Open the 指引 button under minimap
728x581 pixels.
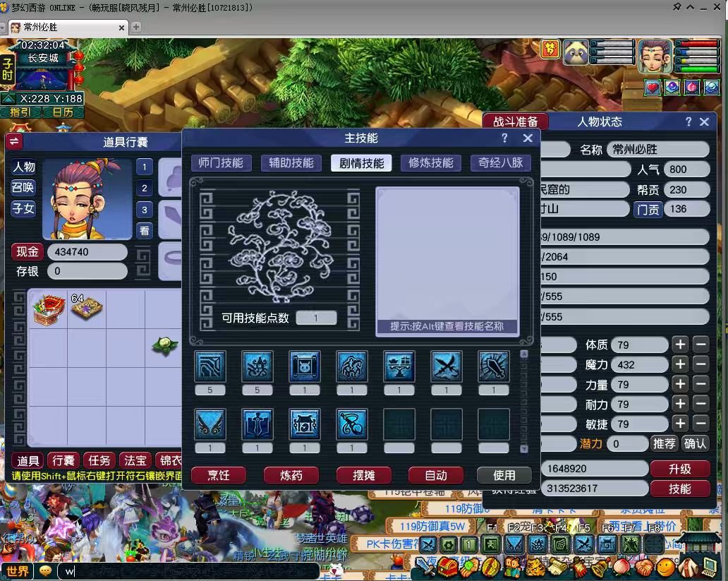coord(20,112)
